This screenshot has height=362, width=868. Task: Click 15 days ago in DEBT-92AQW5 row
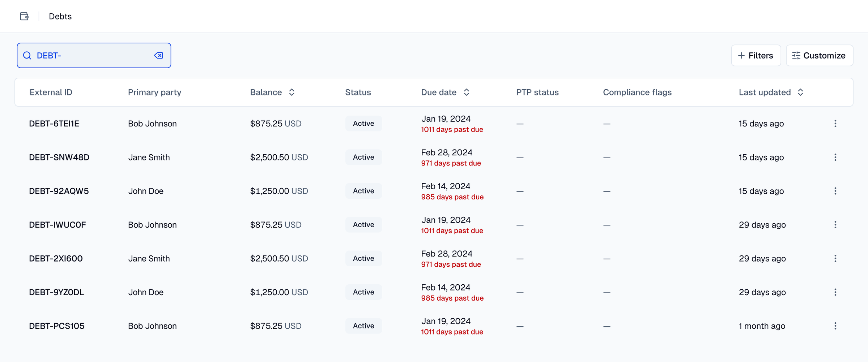pyautogui.click(x=761, y=191)
